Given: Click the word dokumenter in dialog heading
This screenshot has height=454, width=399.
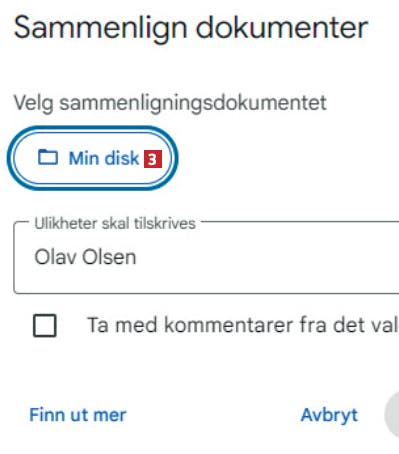Looking at the screenshot, I should (x=282, y=28).
